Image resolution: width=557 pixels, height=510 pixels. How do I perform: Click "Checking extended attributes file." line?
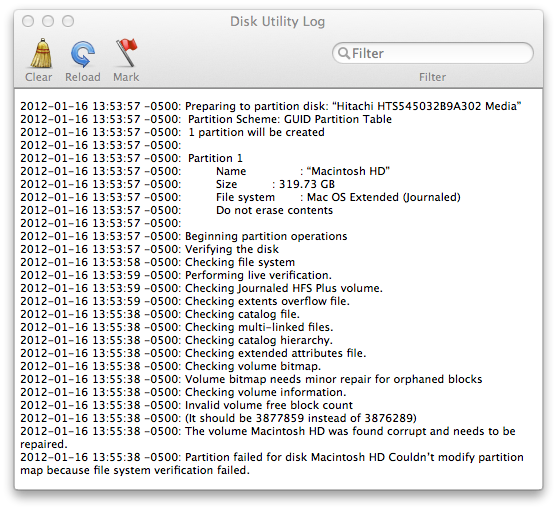(193, 353)
